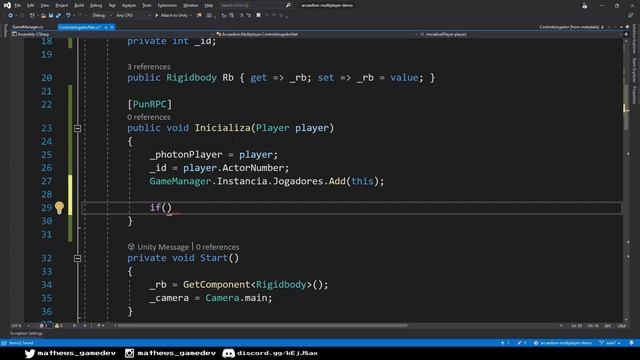Click the GameManager identifier on line 27

(x=180, y=181)
